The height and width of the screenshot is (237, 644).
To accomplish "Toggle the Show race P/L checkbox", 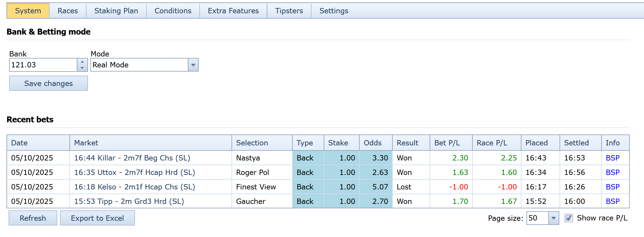I will pyautogui.click(x=568, y=218).
